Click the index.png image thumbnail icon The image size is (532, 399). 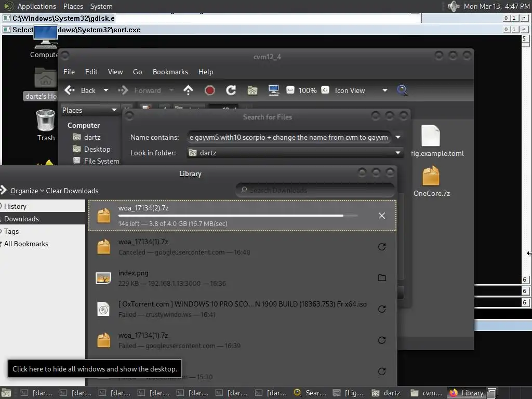point(103,278)
